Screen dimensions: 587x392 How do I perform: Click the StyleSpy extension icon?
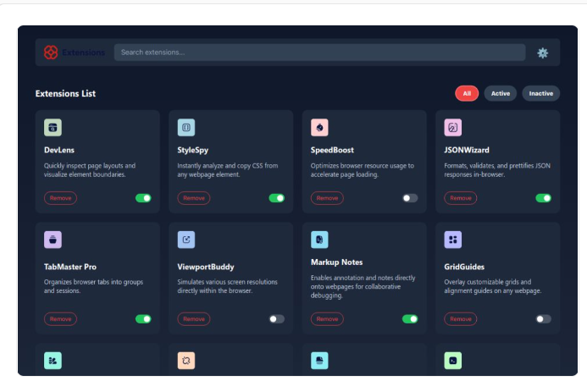pyautogui.click(x=186, y=128)
